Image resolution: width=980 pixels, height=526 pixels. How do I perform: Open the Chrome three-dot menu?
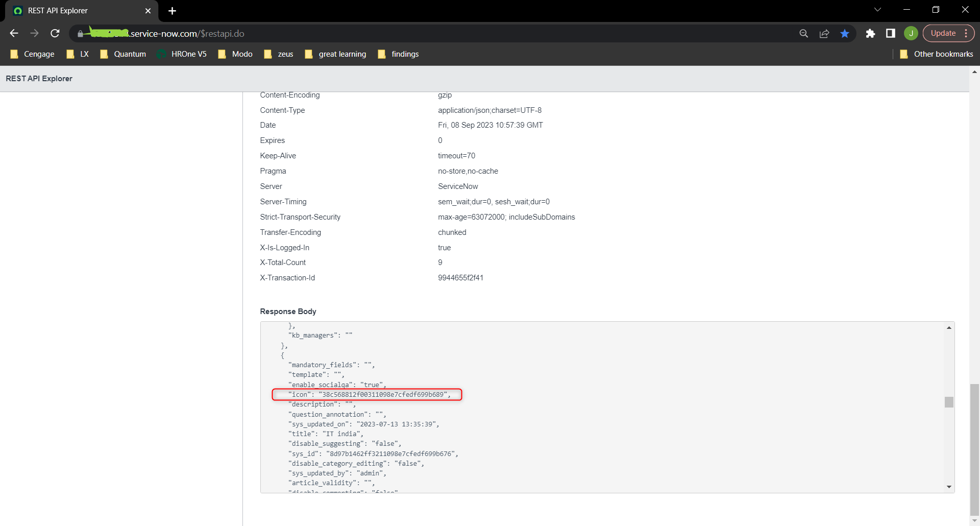point(968,33)
